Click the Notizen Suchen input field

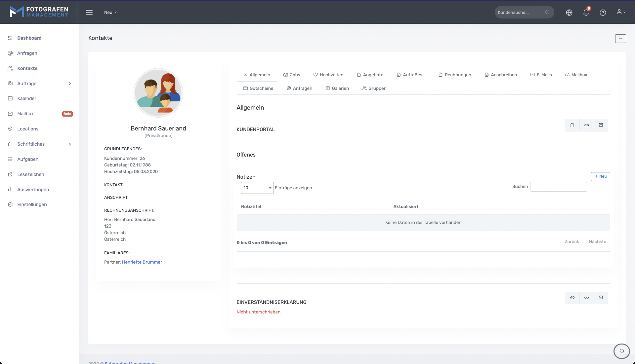[x=558, y=187]
